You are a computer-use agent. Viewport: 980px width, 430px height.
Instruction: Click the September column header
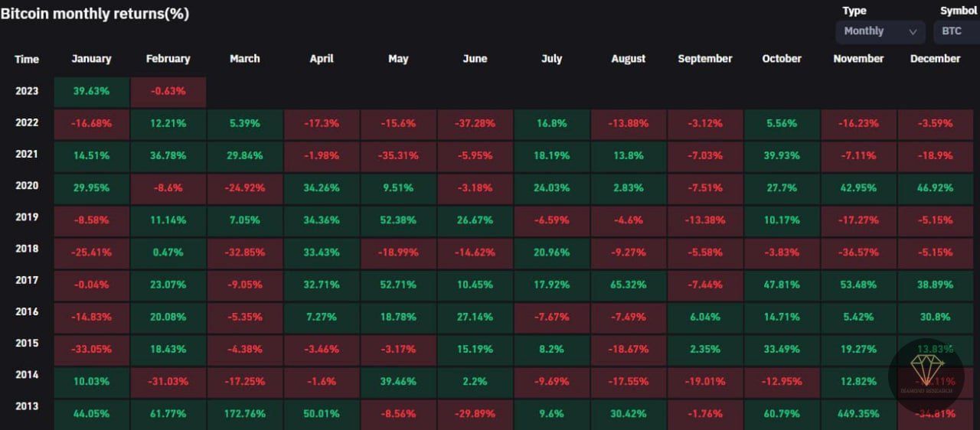click(x=704, y=59)
